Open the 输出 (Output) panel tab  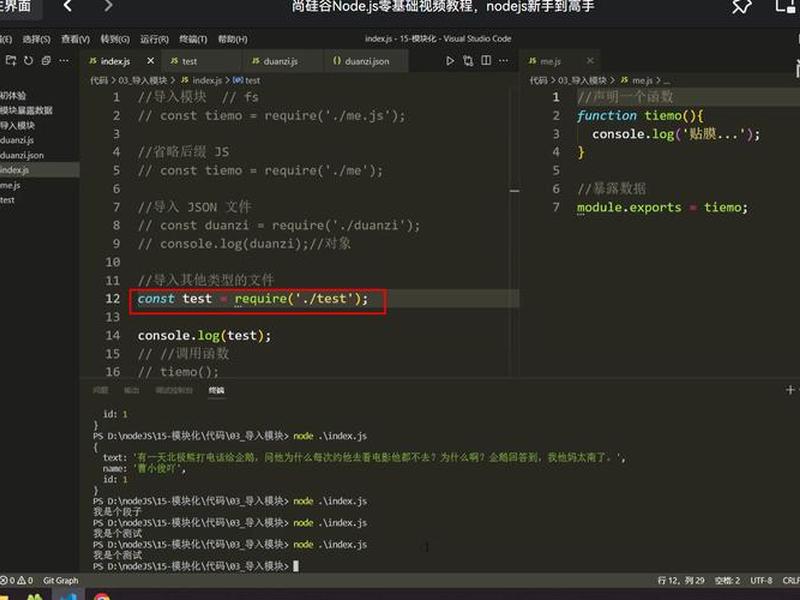[132, 390]
